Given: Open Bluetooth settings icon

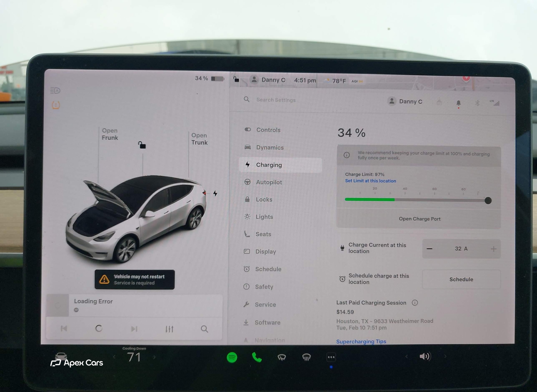Looking at the screenshot, I should click(477, 103).
